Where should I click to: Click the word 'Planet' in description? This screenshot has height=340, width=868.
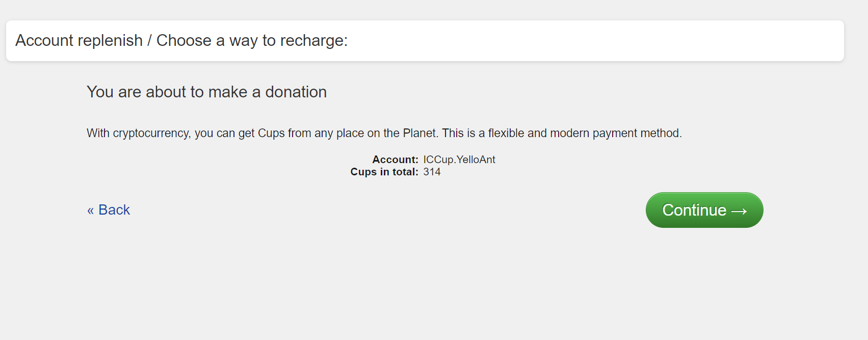420,133
